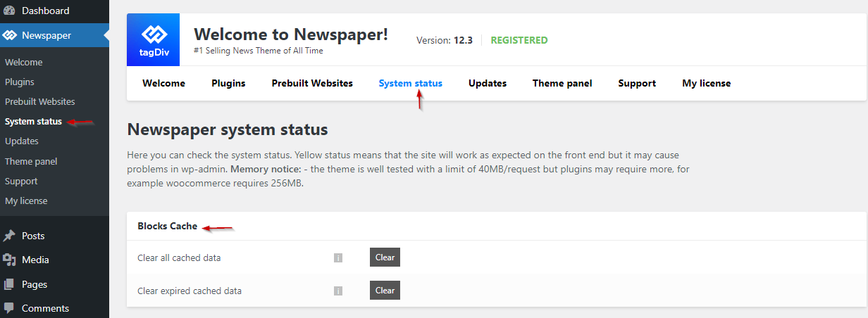This screenshot has width=868, height=318.
Task: Open the Theme panel tab
Action: (562, 83)
